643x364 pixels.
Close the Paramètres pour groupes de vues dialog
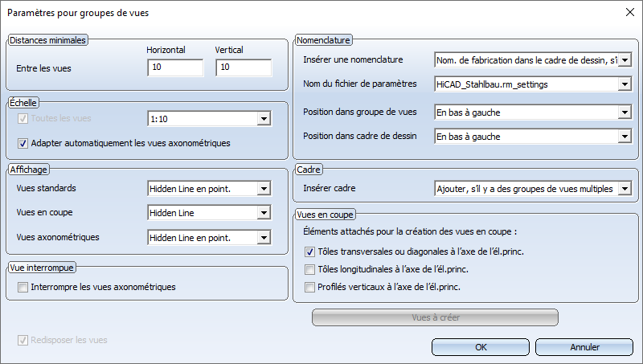630,12
